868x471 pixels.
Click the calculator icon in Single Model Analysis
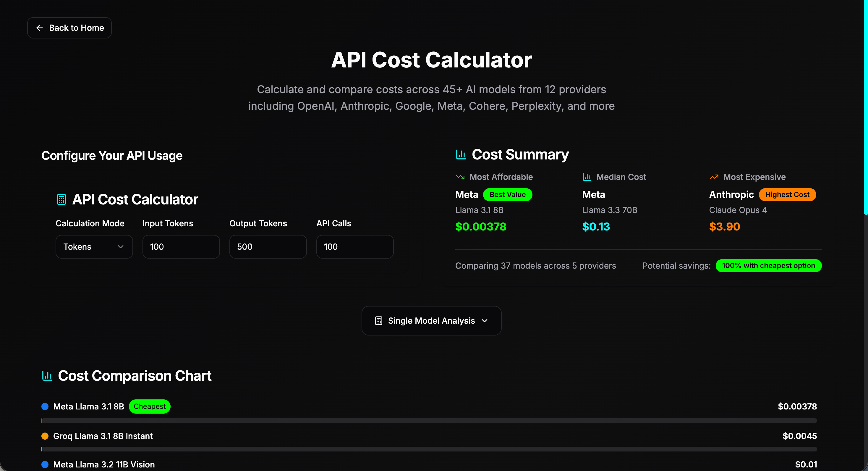click(378, 321)
